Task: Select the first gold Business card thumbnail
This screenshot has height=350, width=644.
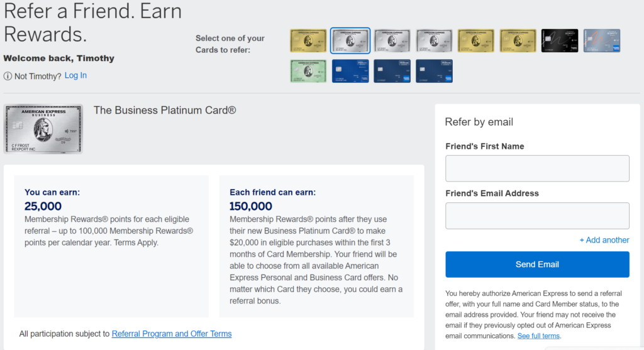Action: pos(308,41)
